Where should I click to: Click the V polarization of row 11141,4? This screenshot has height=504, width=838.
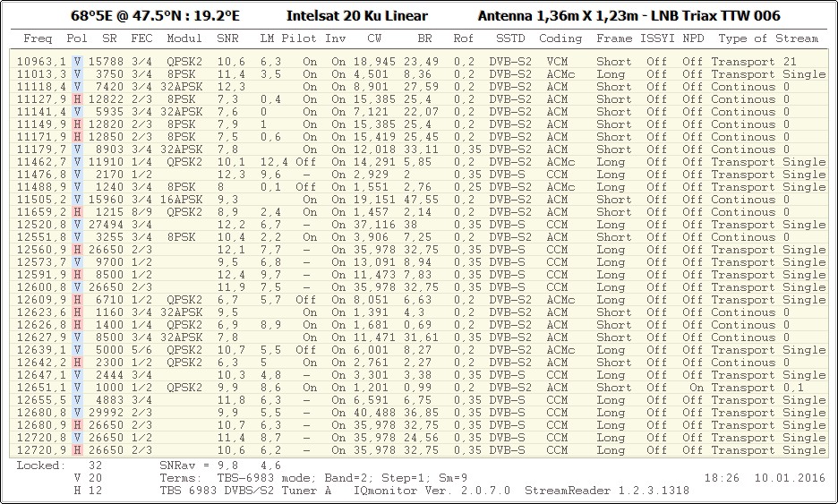[78, 112]
